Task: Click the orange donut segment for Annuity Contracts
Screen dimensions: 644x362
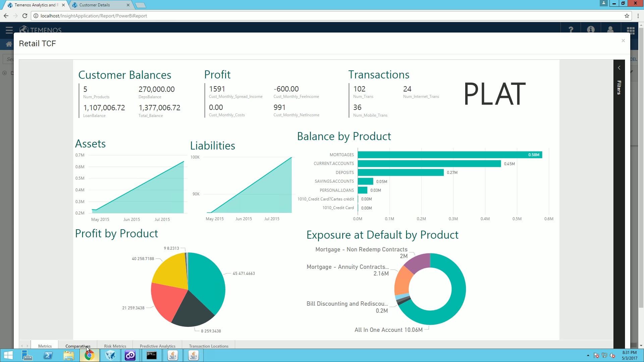Action: pyautogui.click(x=404, y=281)
